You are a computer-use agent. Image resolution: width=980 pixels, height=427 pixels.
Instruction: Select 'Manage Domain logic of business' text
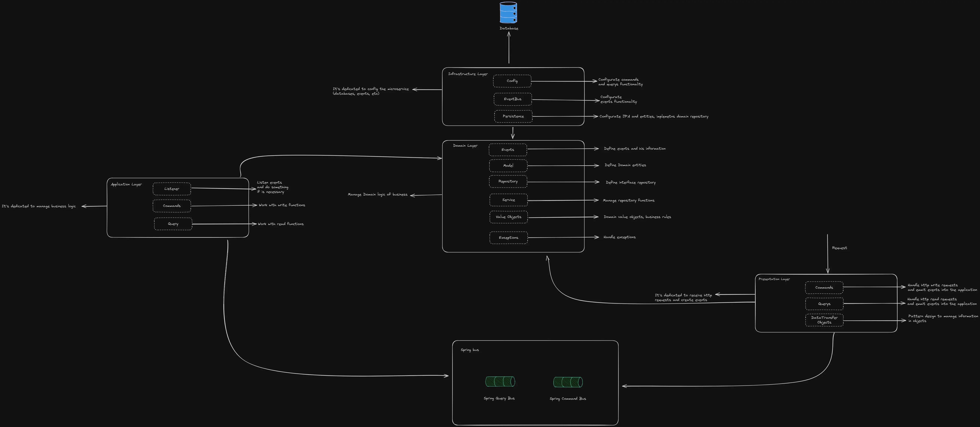click(x=378, y=195)
